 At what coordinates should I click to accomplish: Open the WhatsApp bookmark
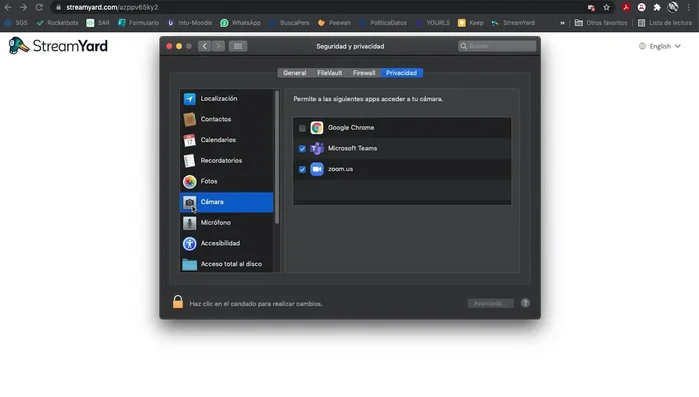pyautogui.click(x=240, y=23)
